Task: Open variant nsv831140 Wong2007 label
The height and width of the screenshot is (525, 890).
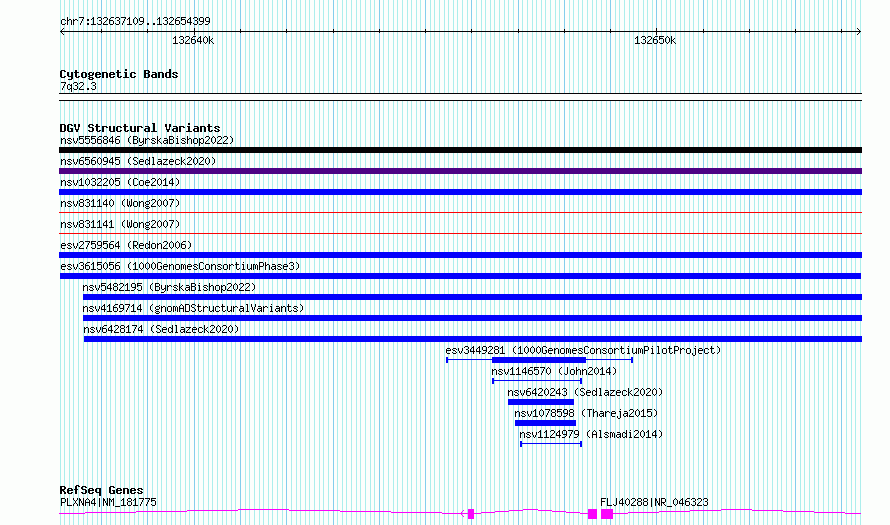Action: click(120, 203)
